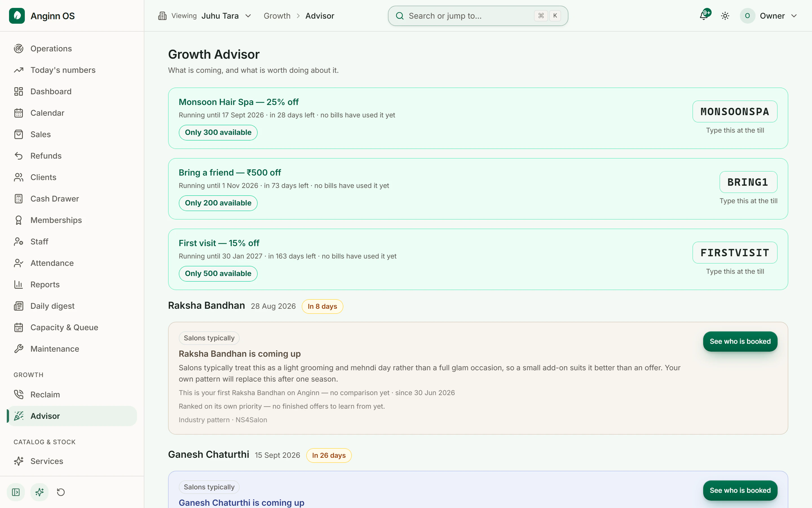Screen dimensions: 812x508
Task: Click the Refunds undo arrow icon
Action: 18,156
